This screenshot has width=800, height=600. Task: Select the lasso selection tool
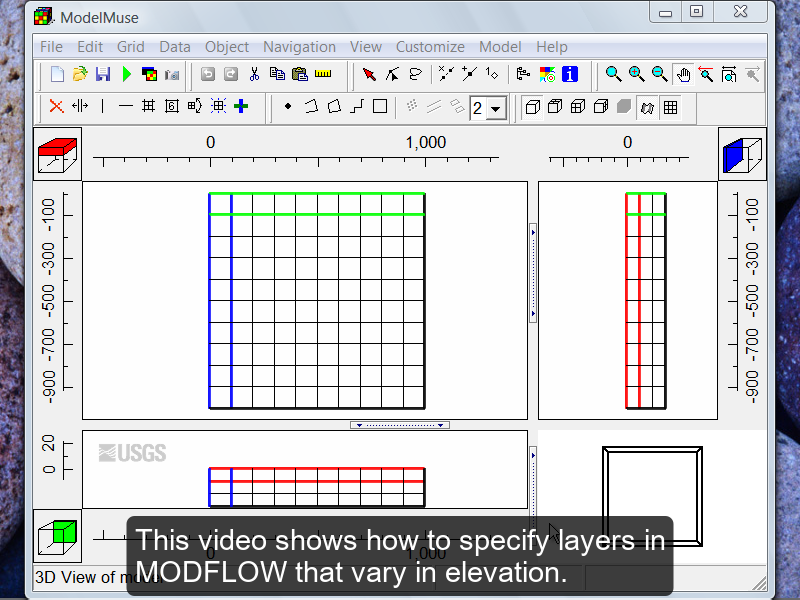(x=416, y=74)
